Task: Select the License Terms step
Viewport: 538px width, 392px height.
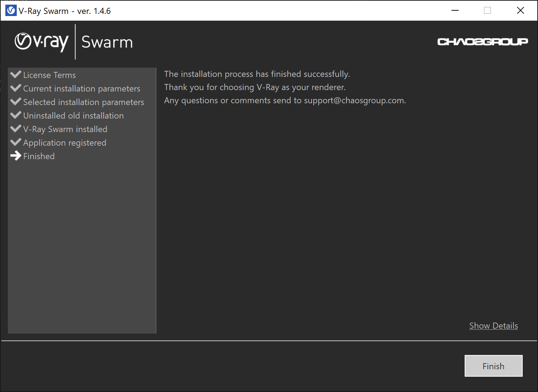Action: tap(49, 75)
